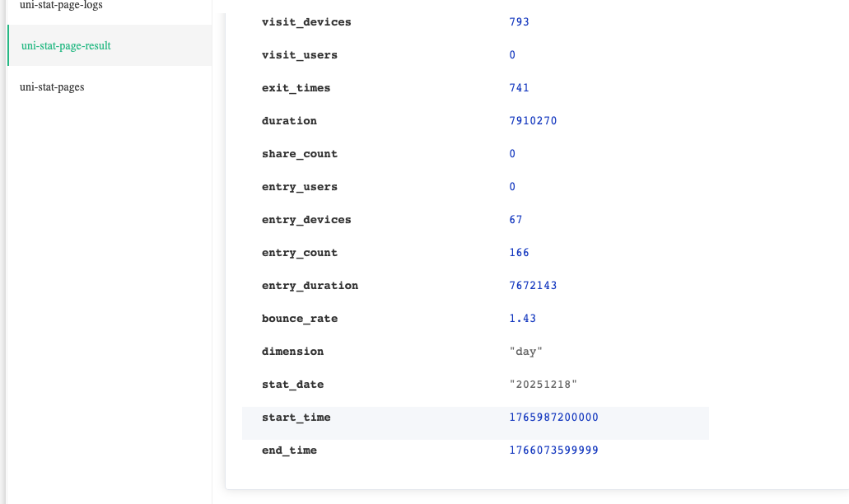Click the bounce_rate field label
The height and width of the screenshot is (504, 849).
click(299, 319)
